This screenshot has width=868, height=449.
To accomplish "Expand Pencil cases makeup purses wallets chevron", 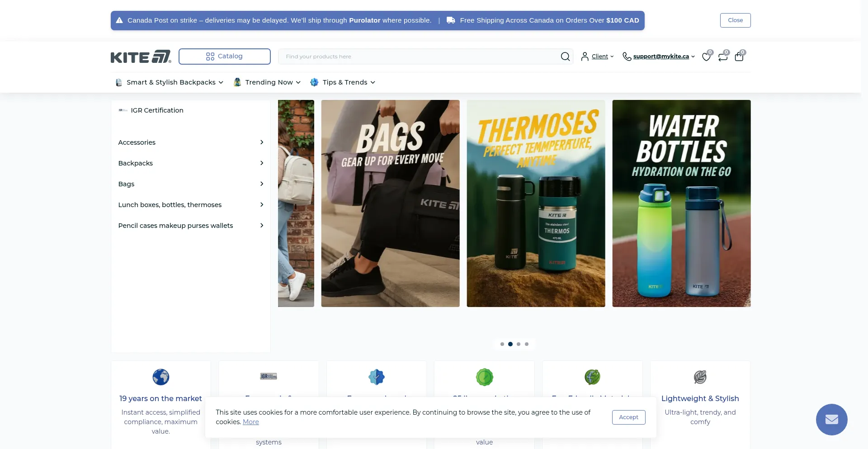I will [262, 226].
